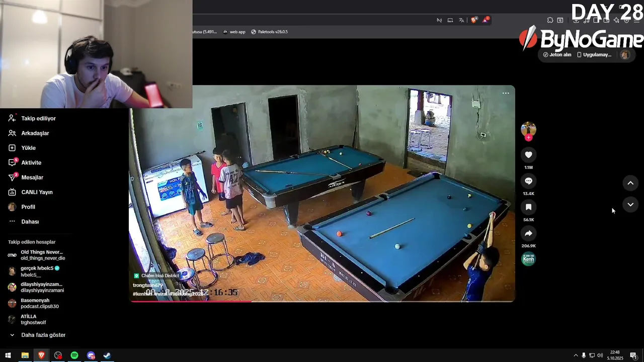644x362 pixels.
Task: Switch to Brave browser in taskbar
Action: tap(41, 355)
